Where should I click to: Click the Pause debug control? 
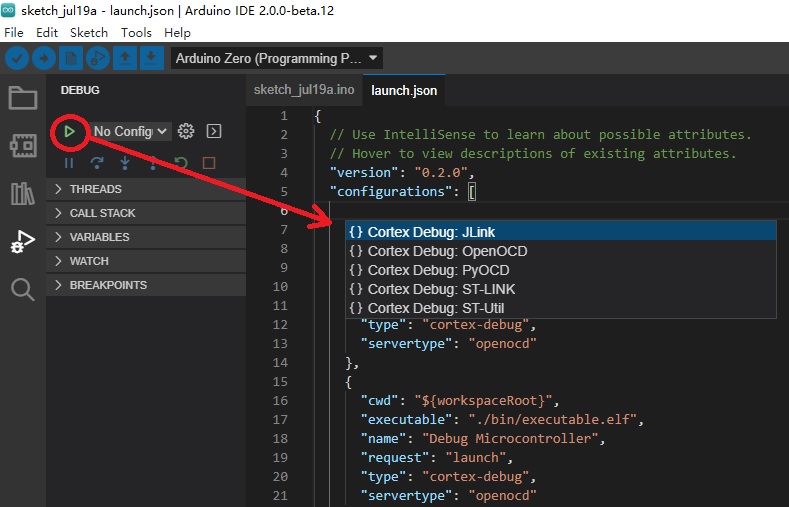pyautogui.click(x=69, y=163)
